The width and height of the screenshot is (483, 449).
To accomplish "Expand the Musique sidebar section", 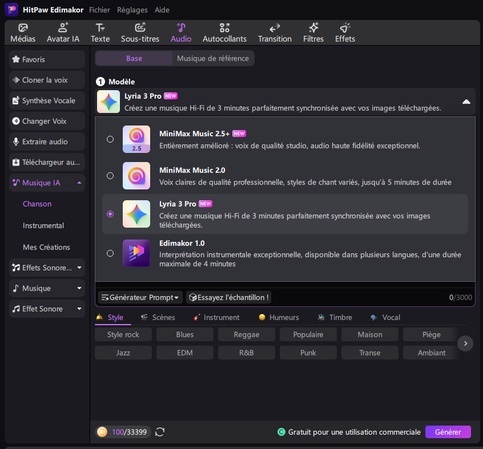I will pos(47,288).
